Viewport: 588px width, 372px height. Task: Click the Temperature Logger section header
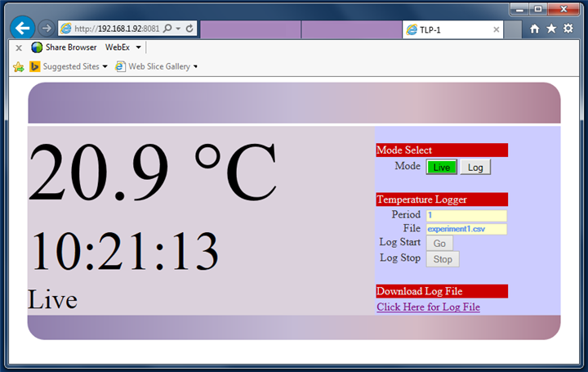coord(442,199)
